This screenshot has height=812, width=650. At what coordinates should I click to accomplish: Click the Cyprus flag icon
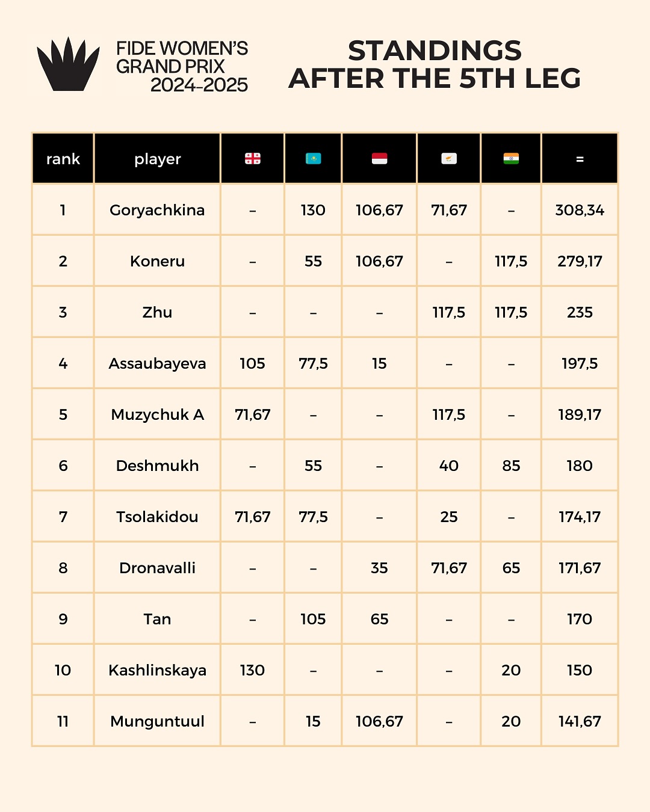(449, 159)
